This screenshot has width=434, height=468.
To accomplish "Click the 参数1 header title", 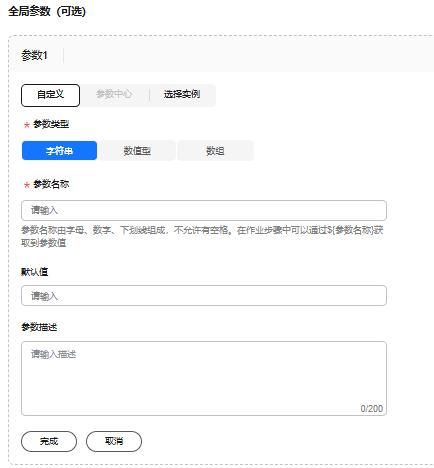I will click(34, 55).
